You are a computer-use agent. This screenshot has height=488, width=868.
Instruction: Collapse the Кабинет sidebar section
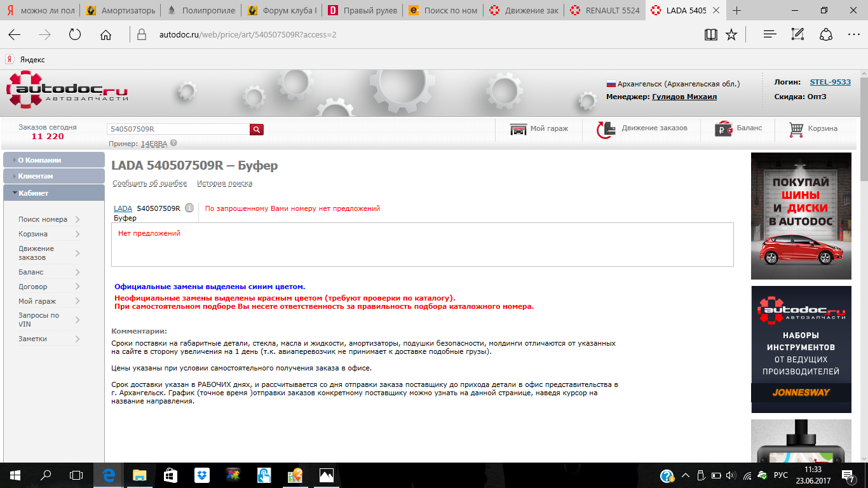[x=54, y=193]
